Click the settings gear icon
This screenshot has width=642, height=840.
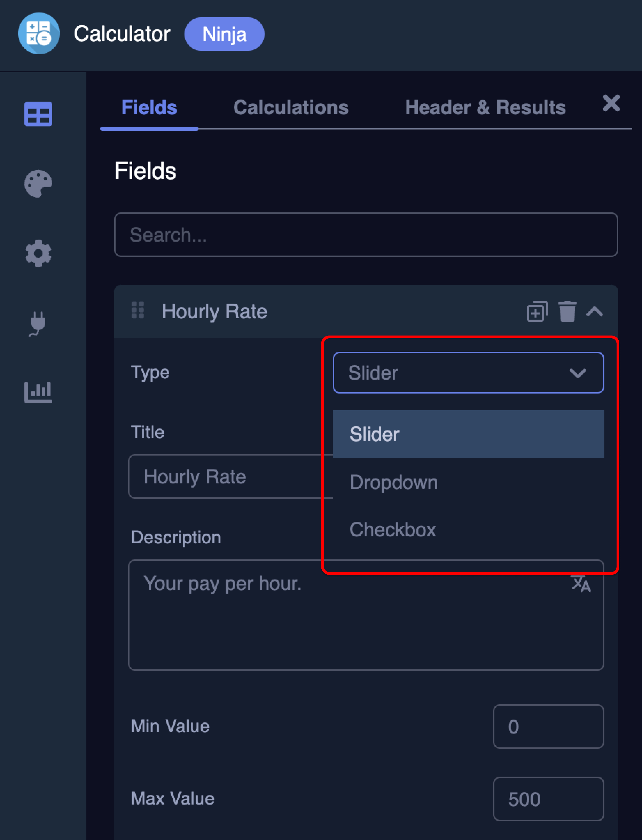pos(38,253)
